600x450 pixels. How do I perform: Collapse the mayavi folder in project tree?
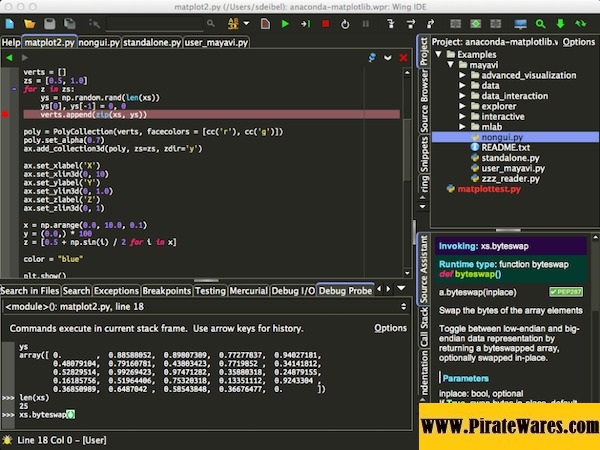[x=450, y=63]
